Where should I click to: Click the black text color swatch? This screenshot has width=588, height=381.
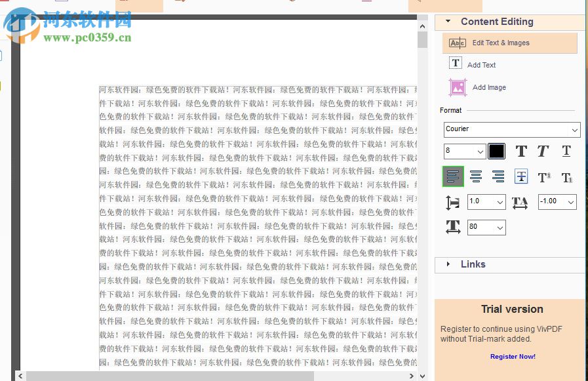coord(496,151)
